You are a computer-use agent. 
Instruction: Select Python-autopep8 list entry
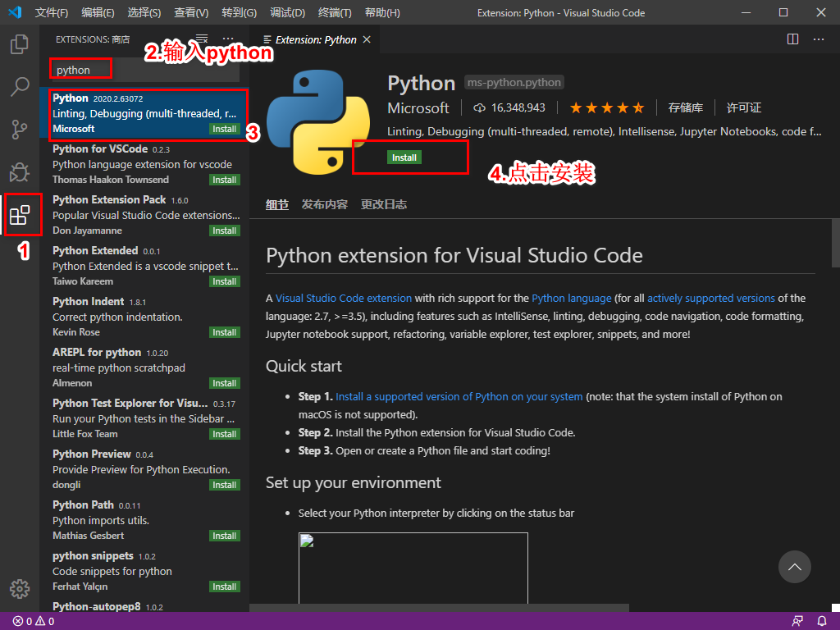point(144,606)
